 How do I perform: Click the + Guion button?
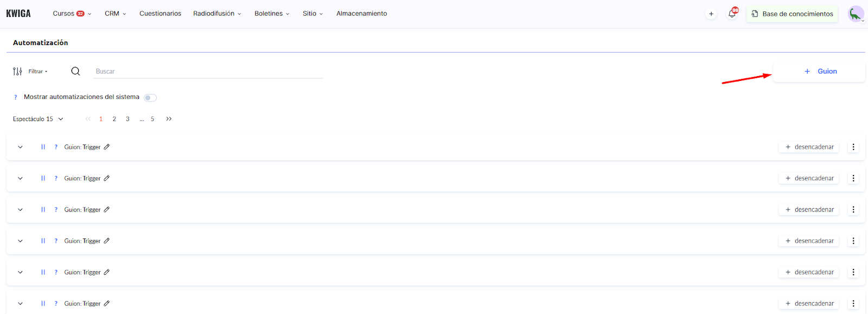[x=819, y=71]
